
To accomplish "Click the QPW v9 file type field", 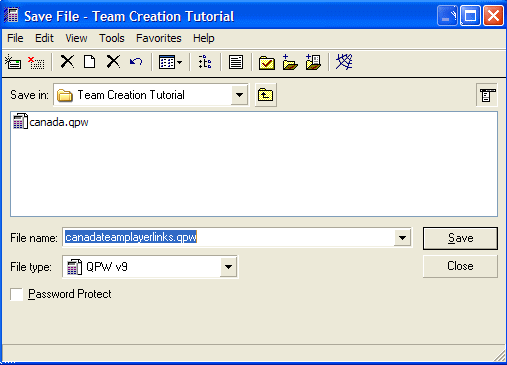I will pyautogui.click(x=150, y=267).
